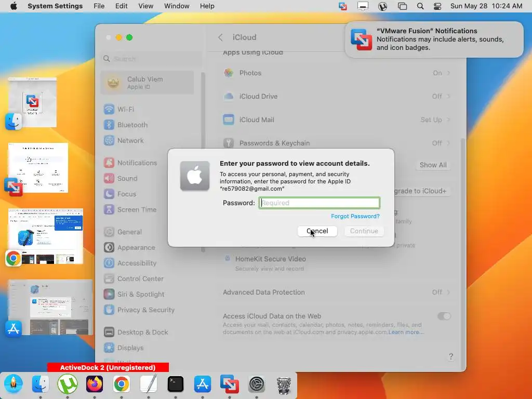The height and width of the screenshot is (399, 532).
Task: Open the View menu
Action: click(x=145, y=6)
